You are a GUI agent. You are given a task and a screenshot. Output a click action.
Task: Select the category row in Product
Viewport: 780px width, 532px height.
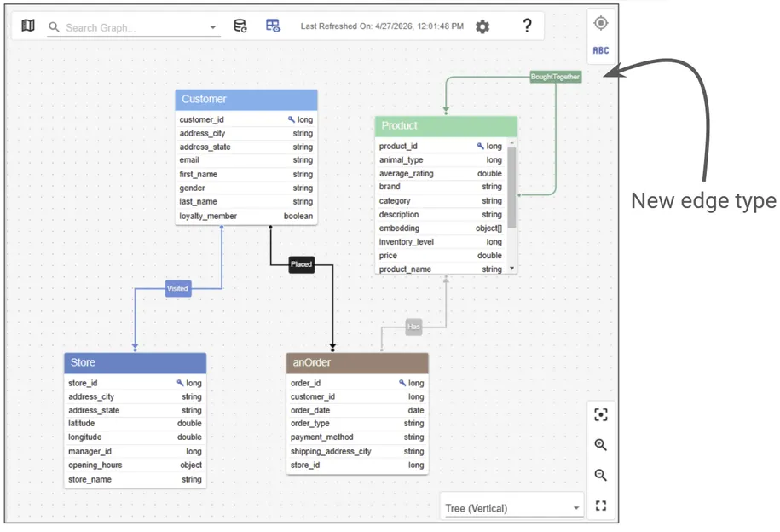click(441, 201)
